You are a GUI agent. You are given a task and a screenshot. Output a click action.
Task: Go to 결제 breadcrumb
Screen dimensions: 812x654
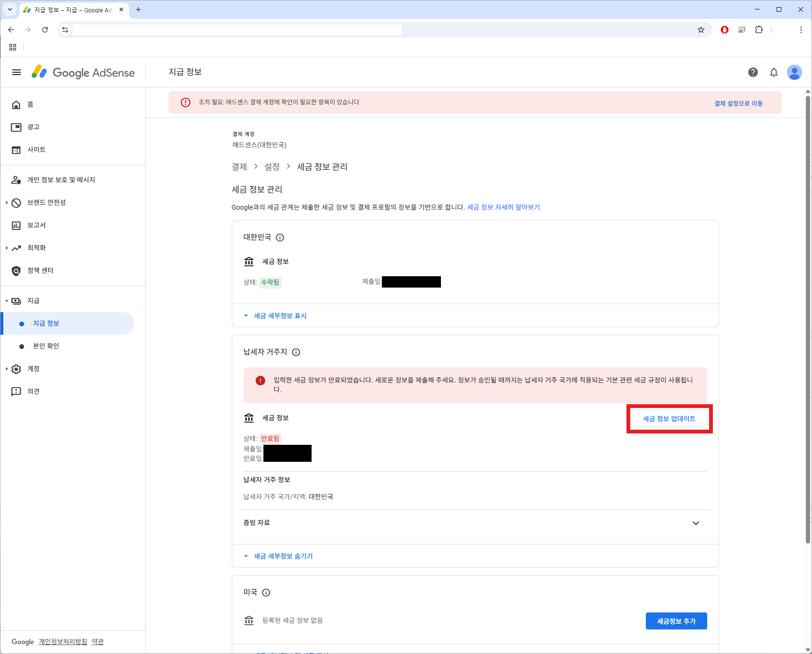[x=239, y=167]
